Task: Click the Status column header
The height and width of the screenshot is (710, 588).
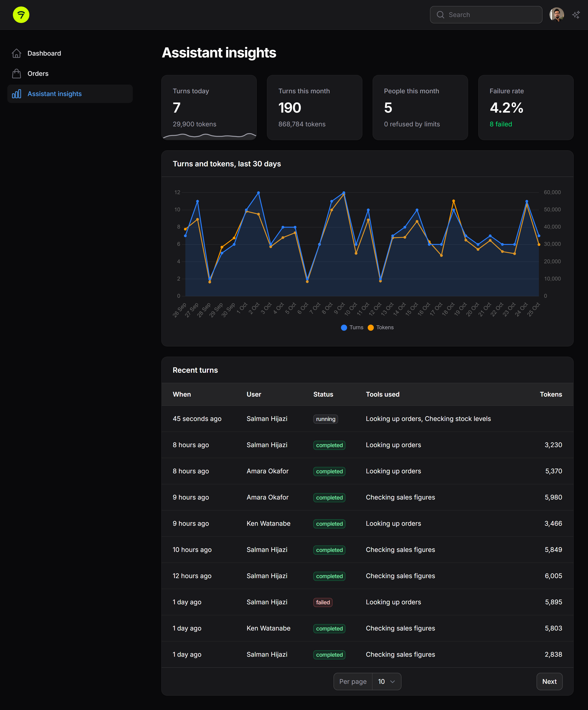Action: coord(323,395)
